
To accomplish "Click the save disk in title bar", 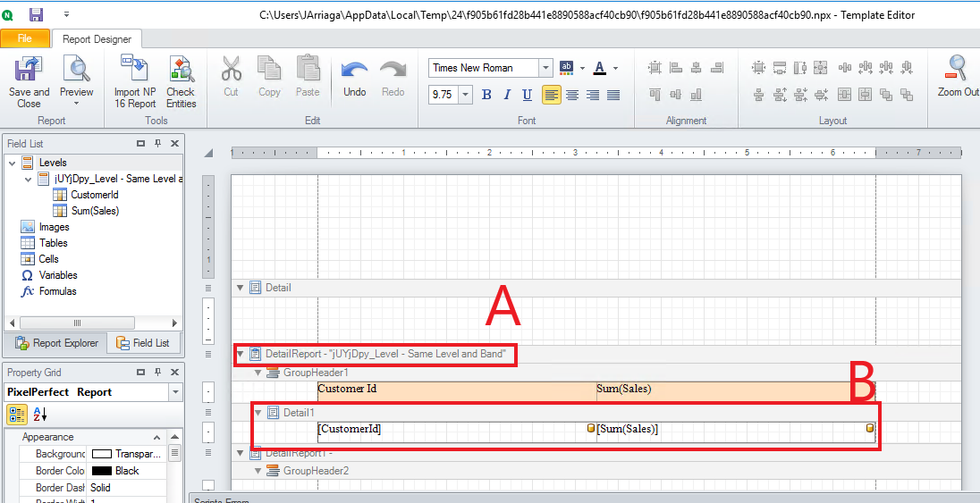I will [37, 14].
